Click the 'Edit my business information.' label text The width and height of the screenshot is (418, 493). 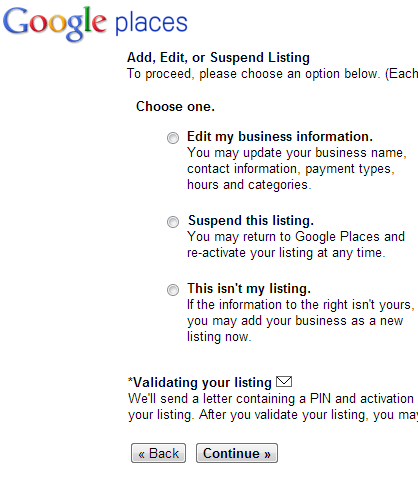(280, 137)
